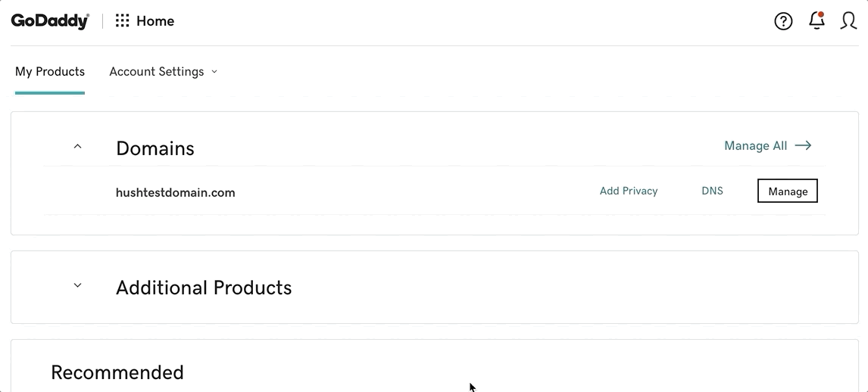
Task: Open the user account profile icon
Action: tap(848, 21)
